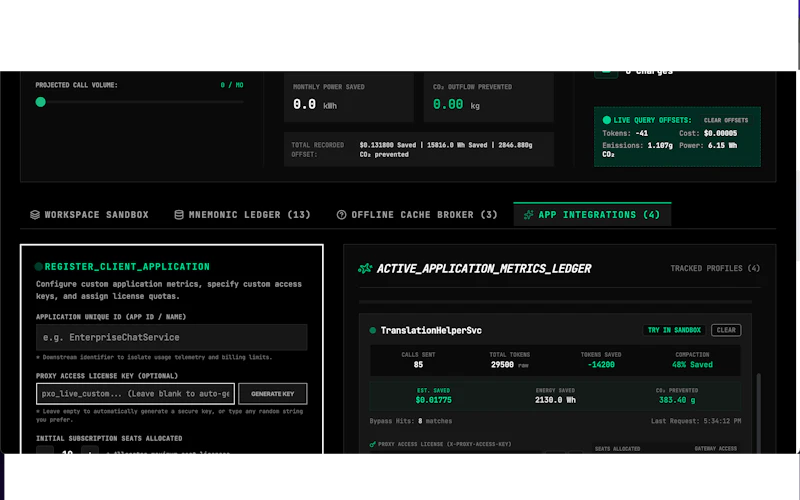The height and width of the screenshot is (500, 800).
Task: Click the key icon beside Proxy Access License
Action: click(372, 444)
